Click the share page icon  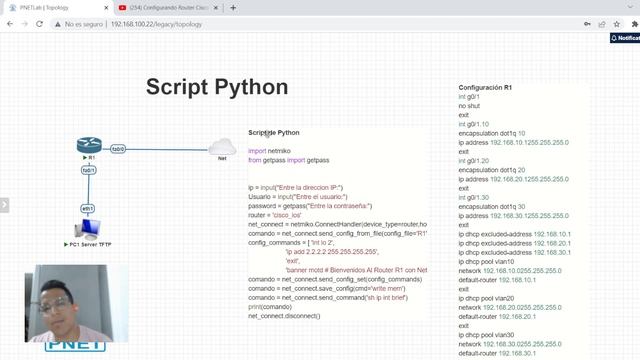coord(602,24)
